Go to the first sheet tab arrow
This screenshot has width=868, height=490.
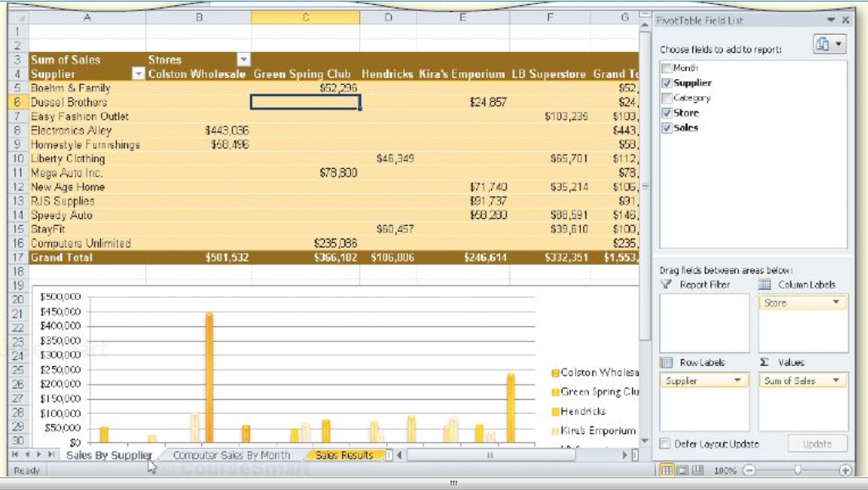(15, 454)
